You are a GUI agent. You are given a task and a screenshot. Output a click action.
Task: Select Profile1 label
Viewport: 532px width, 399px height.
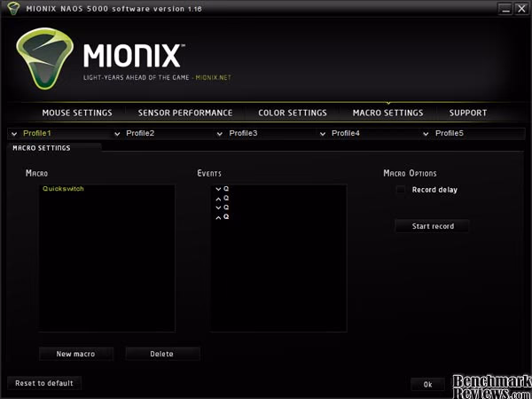point(37,133)
